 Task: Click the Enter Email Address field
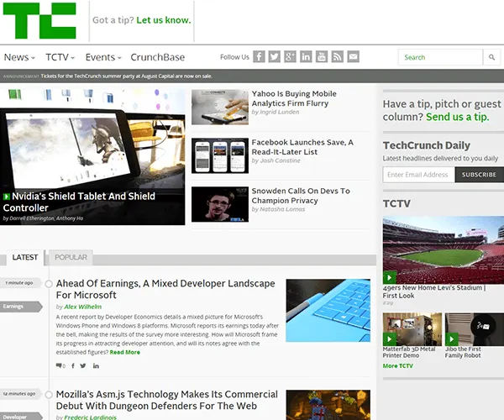(x=418, y=175)
